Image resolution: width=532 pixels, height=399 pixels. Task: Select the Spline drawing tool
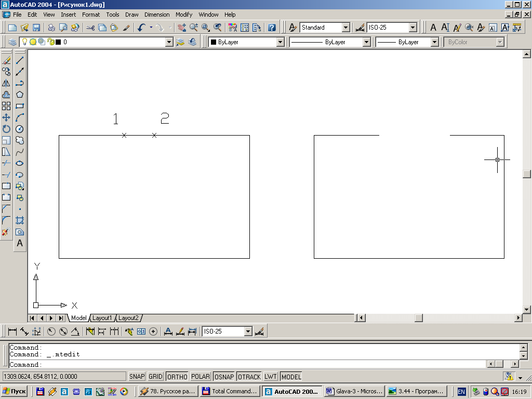pos(20,152)
